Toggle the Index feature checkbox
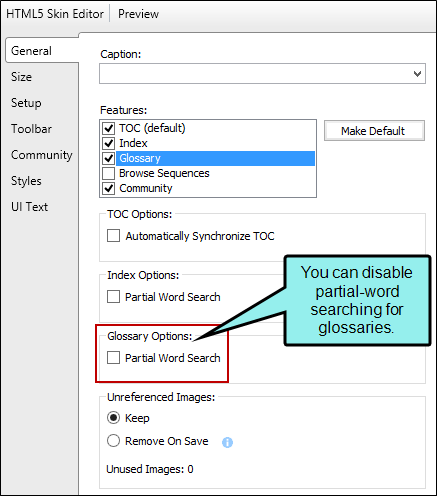Screen dimensions: 437x496 109,143
